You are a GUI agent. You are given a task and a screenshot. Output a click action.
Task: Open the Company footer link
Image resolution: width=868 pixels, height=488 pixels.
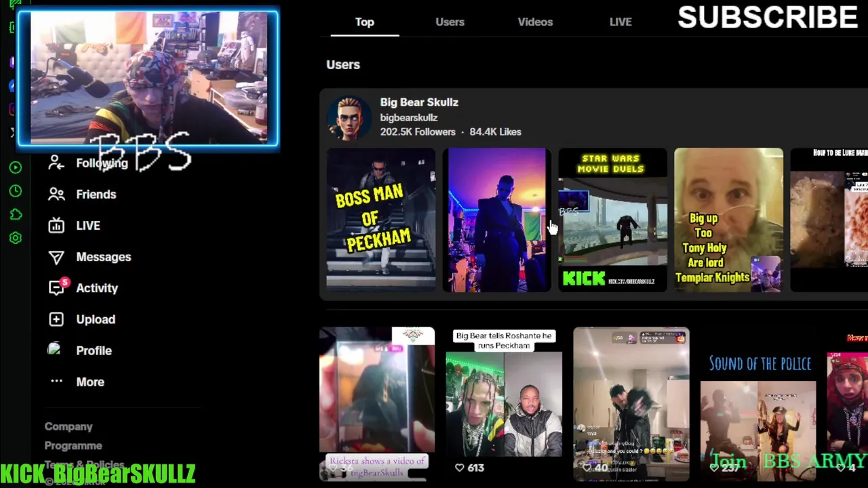point(68,426)
